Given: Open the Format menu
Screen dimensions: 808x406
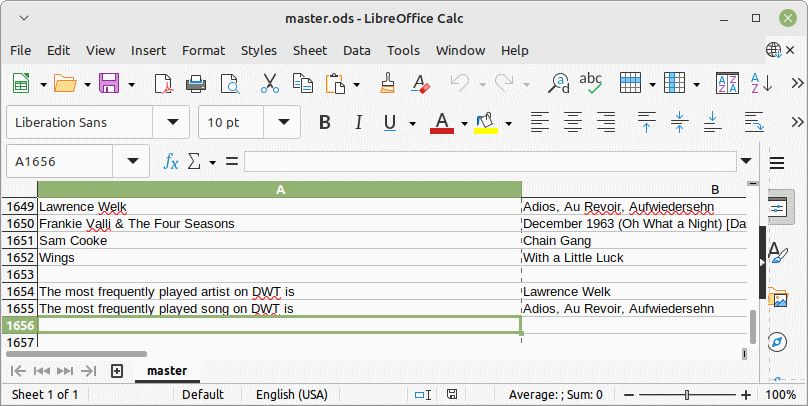Looking at the screenshot, I should (x=204, y=50).
